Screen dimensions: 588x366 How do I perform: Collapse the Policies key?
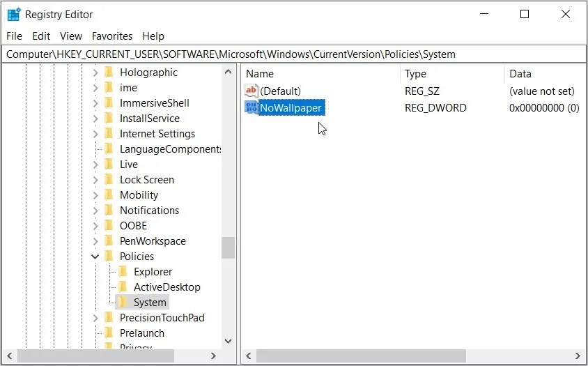pyautogui.click(x=95, y=257)
